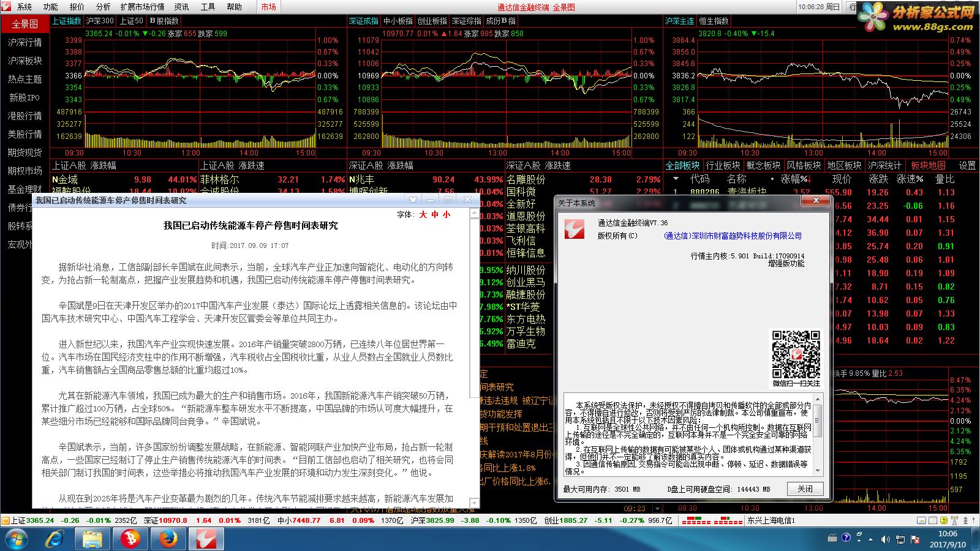Sort sector table by 涨幅% column
980x551 pixels.
(x=796, y=179)
